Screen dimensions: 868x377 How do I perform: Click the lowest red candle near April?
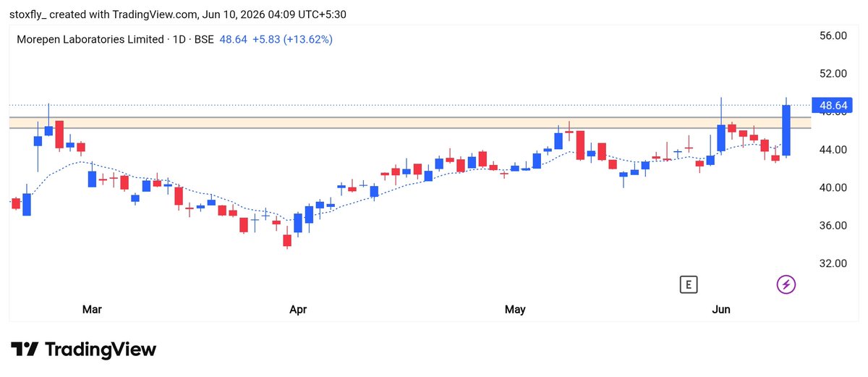[x=287, y=240]
